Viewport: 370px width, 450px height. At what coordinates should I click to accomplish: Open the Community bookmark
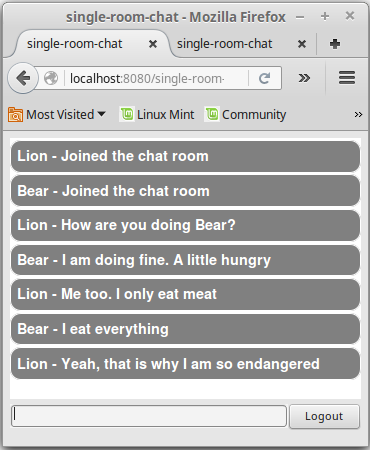[x=246, y=115]
